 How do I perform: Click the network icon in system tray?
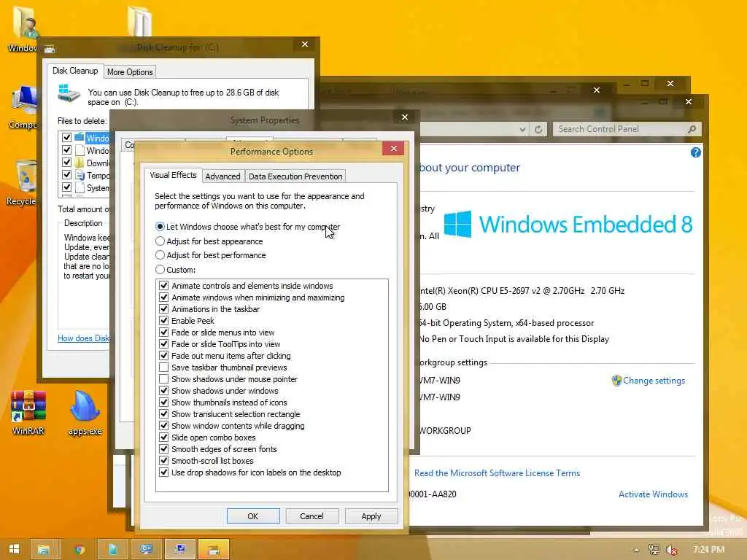[654, 550]
